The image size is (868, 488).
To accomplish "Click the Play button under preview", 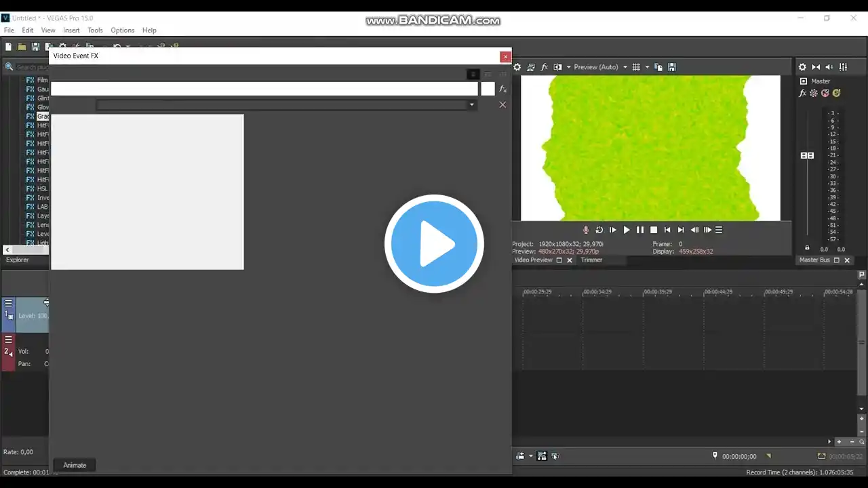I will pyautogui.click(x=627, y=230).
